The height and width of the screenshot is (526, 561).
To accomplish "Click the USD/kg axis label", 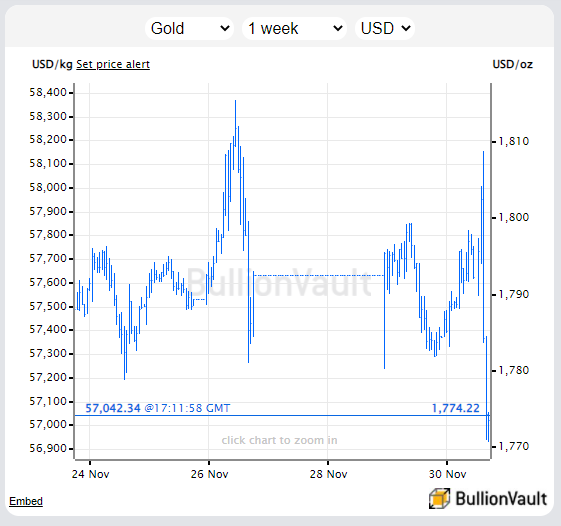I will tap(52, 64).
